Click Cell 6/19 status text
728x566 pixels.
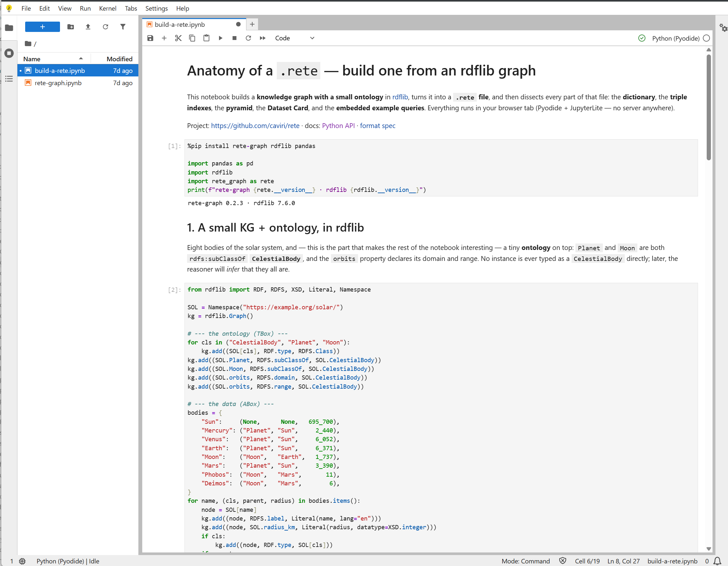pyautogui.click(x=587, y=561)
